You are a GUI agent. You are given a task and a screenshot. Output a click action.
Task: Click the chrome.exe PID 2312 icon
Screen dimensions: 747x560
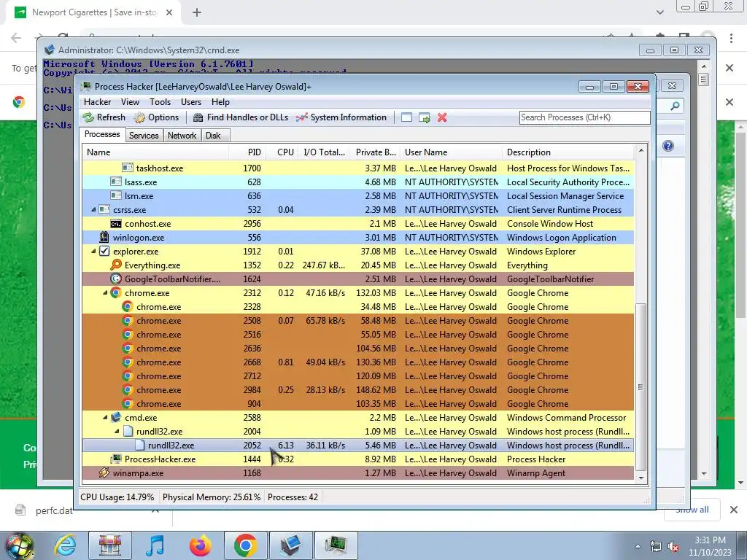pyautogui.click(x=116, y=293)
